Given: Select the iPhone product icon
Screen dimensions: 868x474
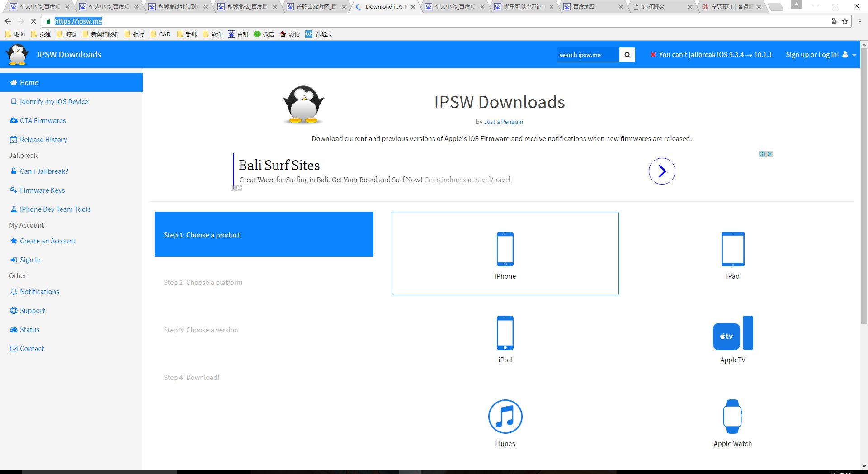Looking at the screenshot, I should [x=505, y=249].
